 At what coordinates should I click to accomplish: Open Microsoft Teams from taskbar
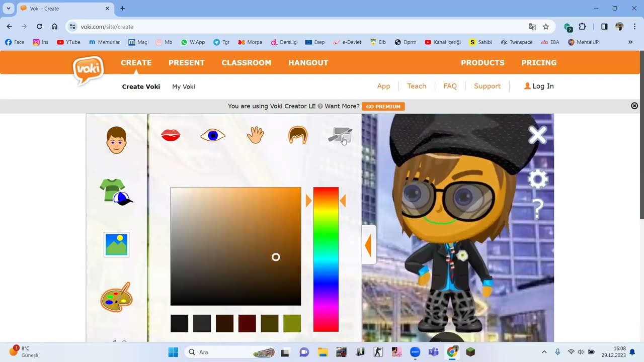pyautogui.click(x=433, y=352)
